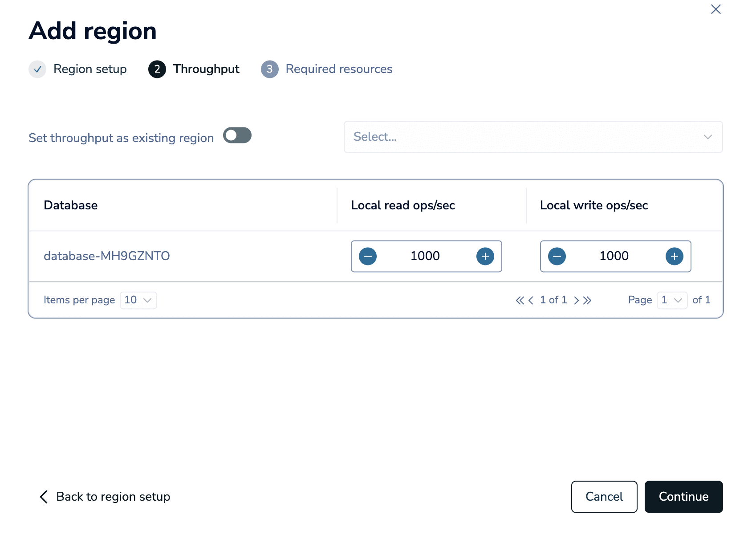The image size is (756, 539).
Task: Jump to last page with double-right arrows
Action: pyautogui.click(x=588, y=300)
